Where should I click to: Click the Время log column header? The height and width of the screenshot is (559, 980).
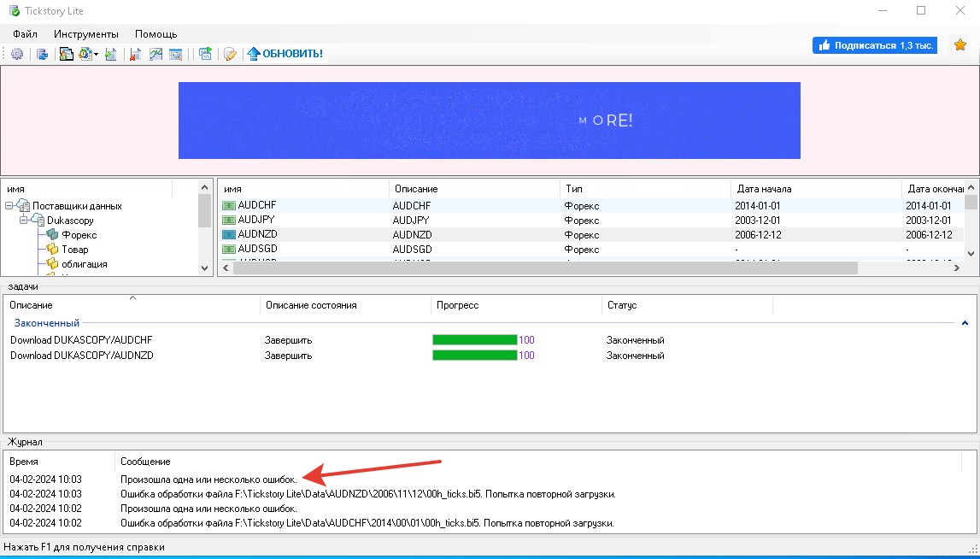click(60, 462)
